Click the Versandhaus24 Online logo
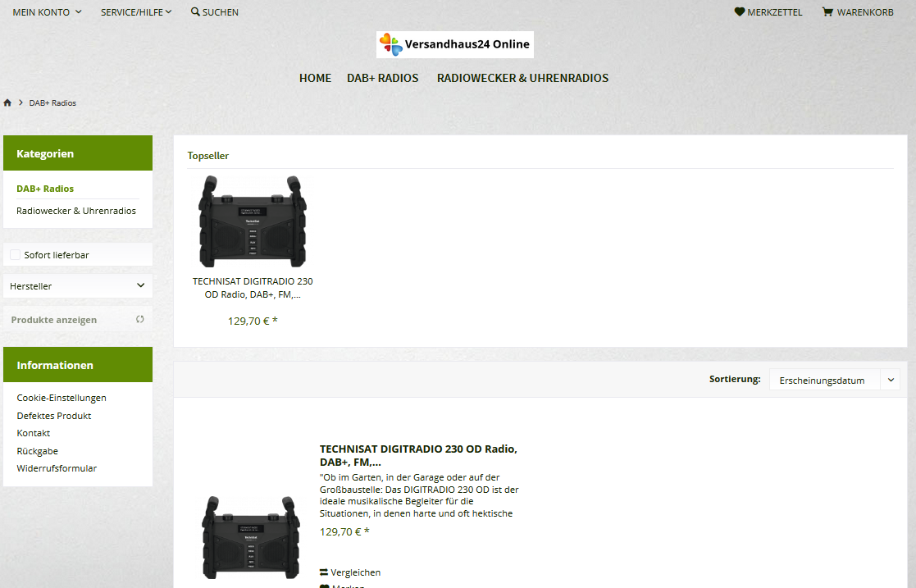The height and width of the screenshot is (588, 916). [455, 44]
